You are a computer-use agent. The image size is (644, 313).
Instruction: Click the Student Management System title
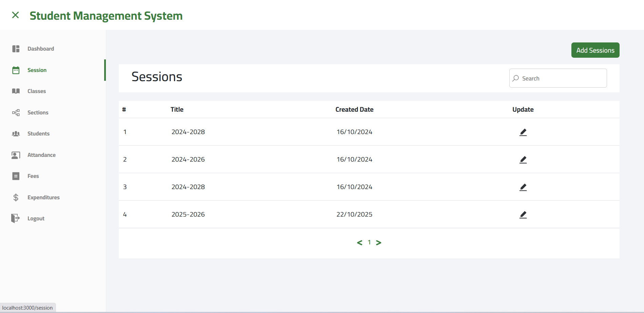[x=106, y=16]
